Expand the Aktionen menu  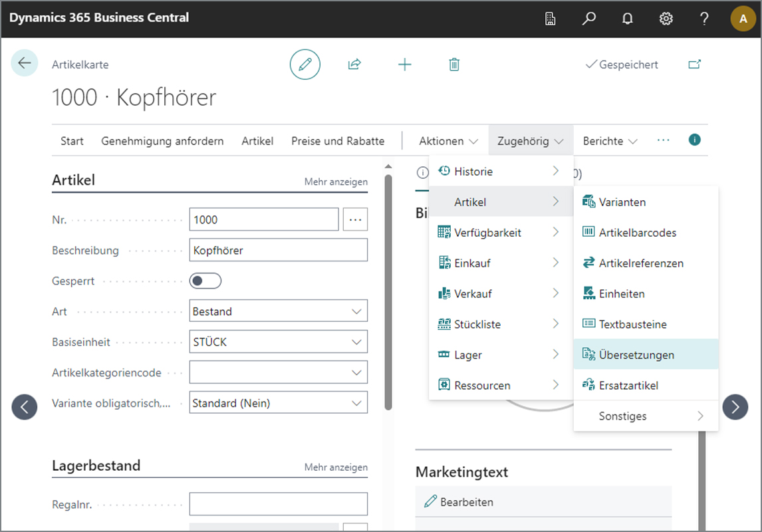point(448,141)
